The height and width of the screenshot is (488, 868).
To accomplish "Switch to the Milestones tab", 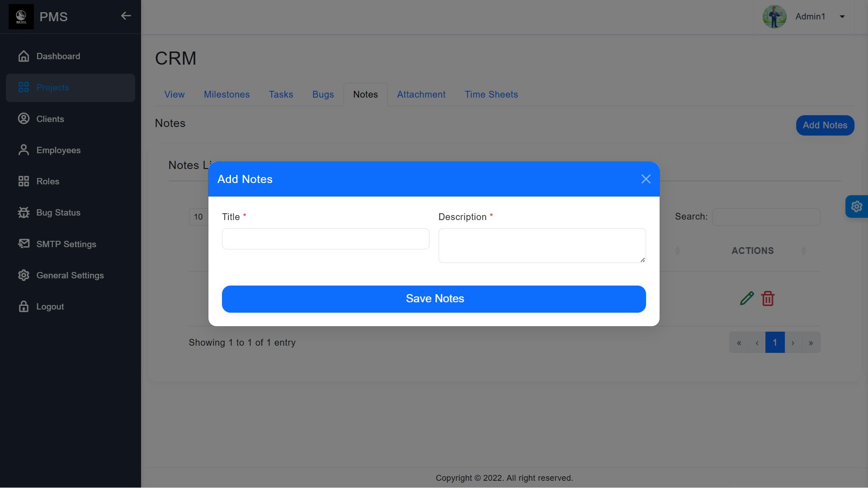I will click(x=226, y=94).
